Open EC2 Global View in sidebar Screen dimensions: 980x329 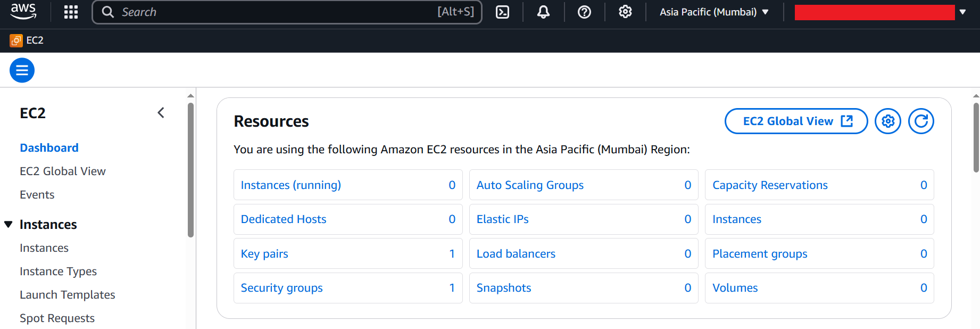tap(63, 171)
